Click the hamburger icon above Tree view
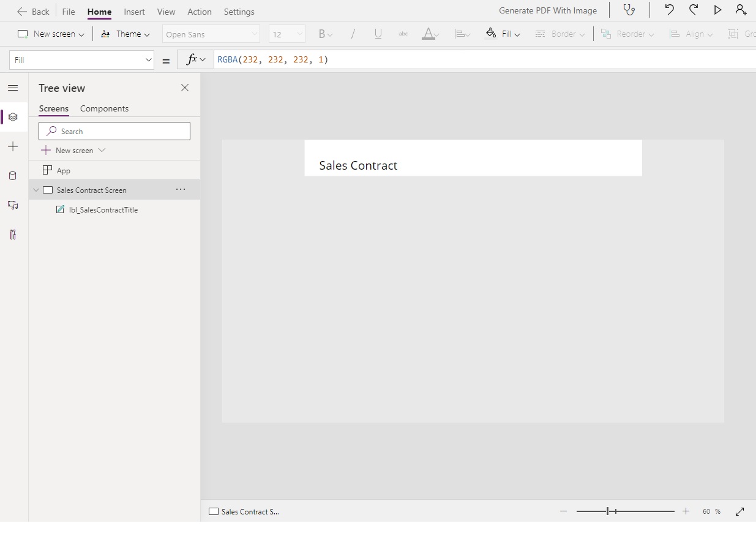The height and width of the screenshot is (534, 756). pyautogui.click(x=13, y=88)
